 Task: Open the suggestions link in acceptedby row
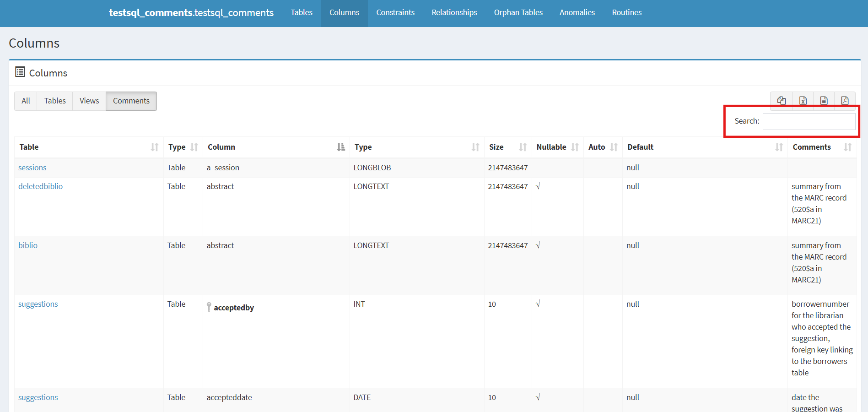click(x=38, y=304)
